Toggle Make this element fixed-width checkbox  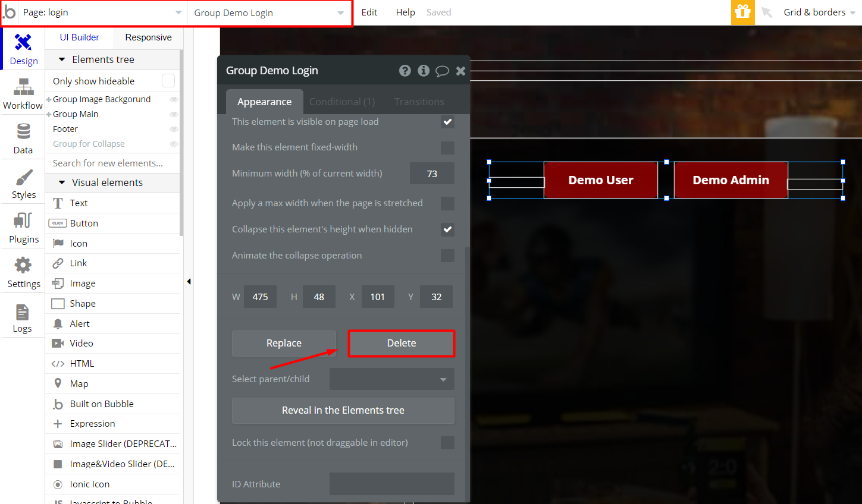pyautogui.click(x=447, y=147)
